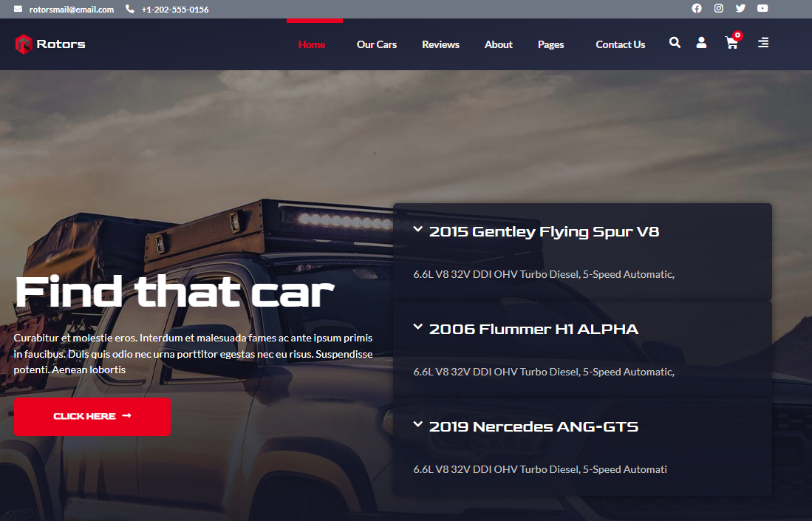Open the hamburger side menu icon

click(763, 43)
